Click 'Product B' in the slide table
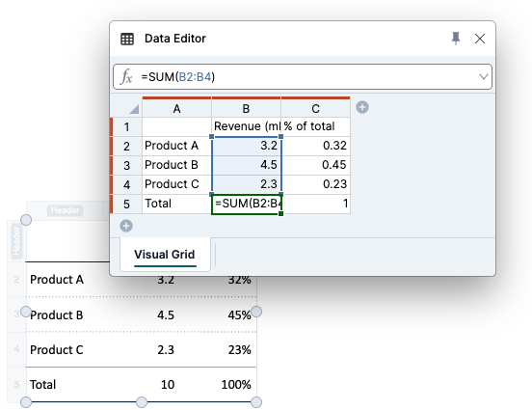This screenshot has width=532, height=410. (x=56, y=315)
